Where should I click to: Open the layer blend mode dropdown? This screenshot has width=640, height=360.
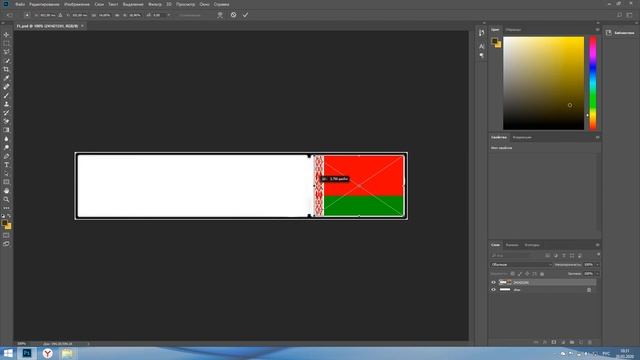521,265
